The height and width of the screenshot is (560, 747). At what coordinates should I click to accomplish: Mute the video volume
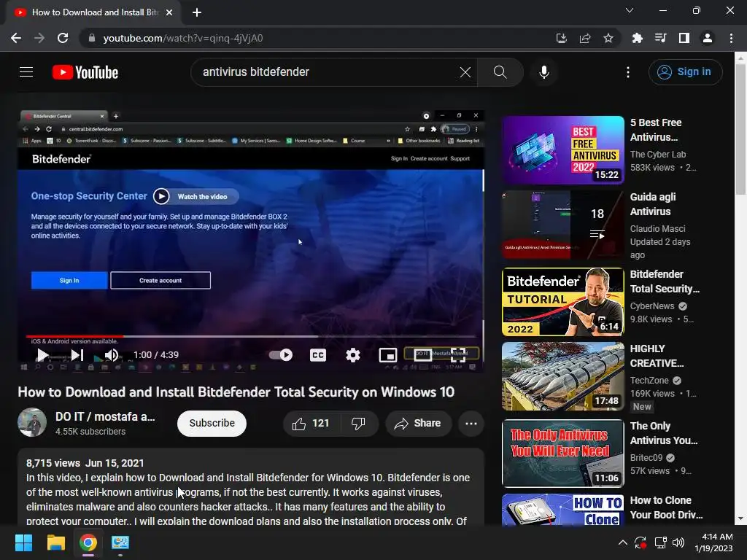pyautogui.click(x=112, y=355)
